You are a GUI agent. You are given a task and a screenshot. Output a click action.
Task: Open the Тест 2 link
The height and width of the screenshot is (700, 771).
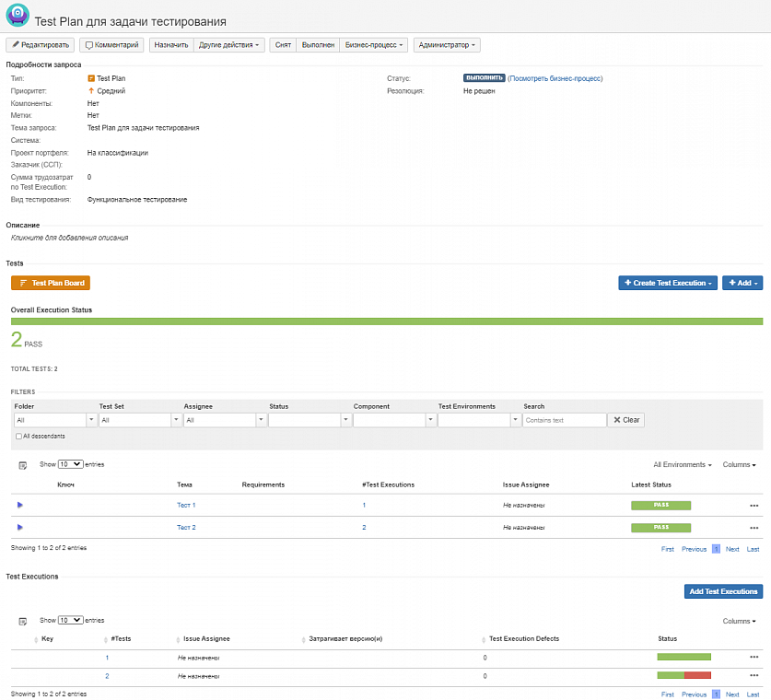(186, 528)
